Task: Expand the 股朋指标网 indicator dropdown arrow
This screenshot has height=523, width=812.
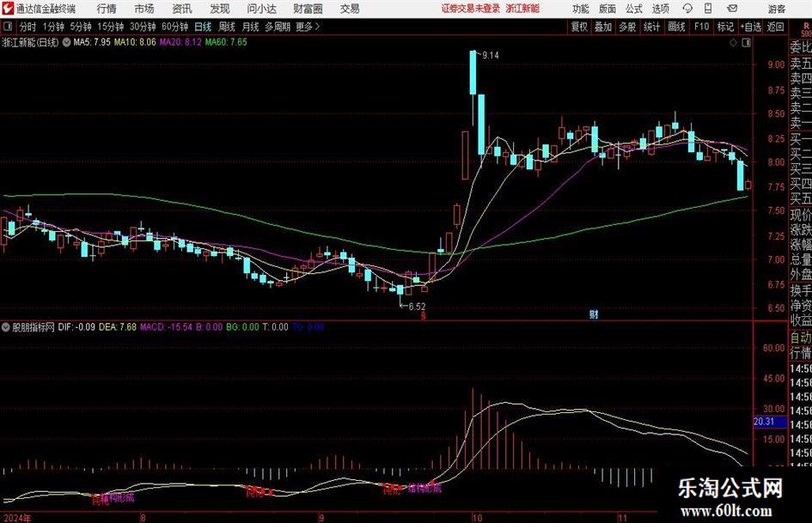Action: (6, 327)
